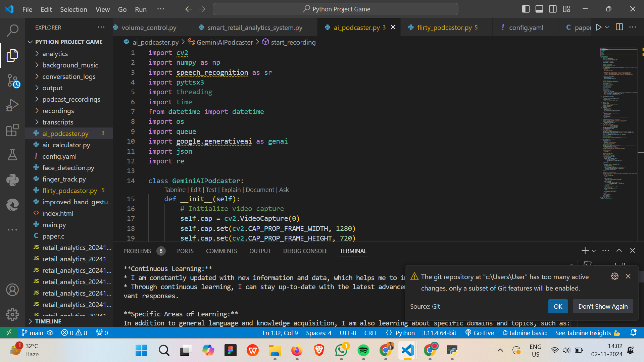Open face_detection.py in Explorer
Viewport: 644px width, 362px height.
(x=69, y=168)
